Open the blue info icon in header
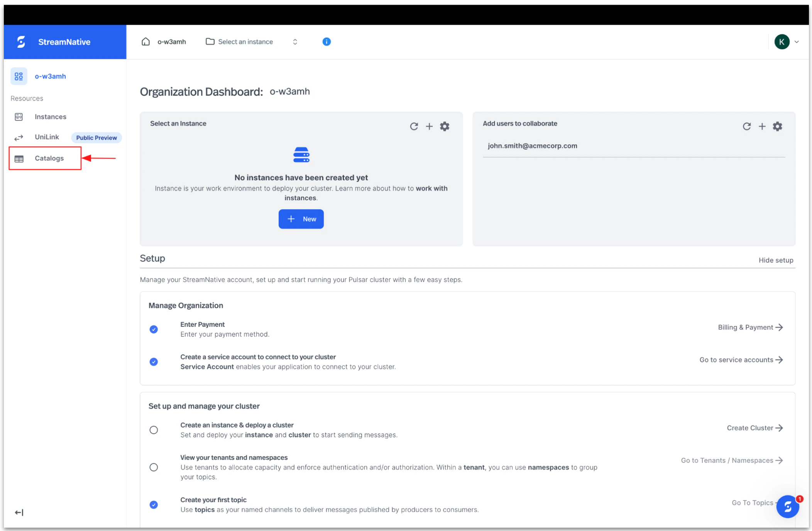Viewport: 812px width, 531px height. (x=326, y=42)
